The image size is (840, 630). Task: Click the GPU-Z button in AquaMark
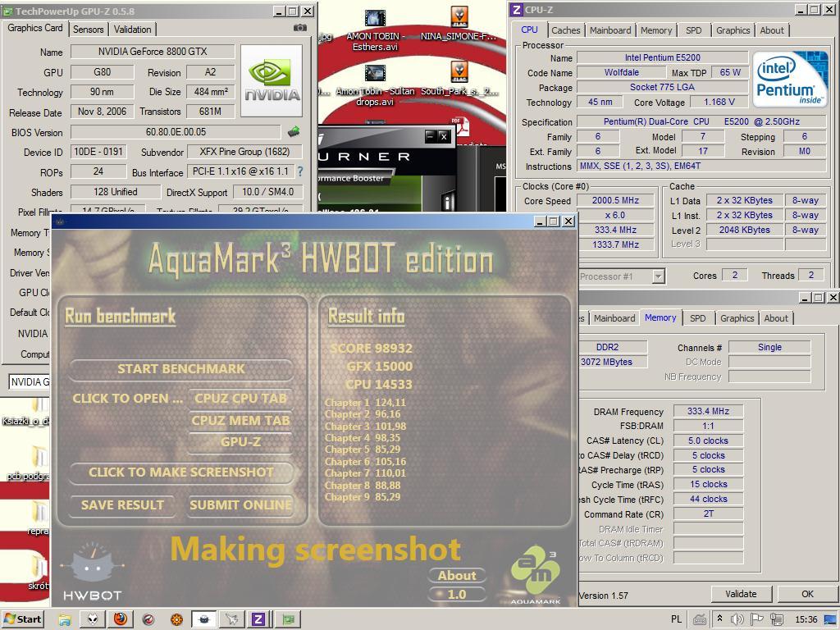240,442
